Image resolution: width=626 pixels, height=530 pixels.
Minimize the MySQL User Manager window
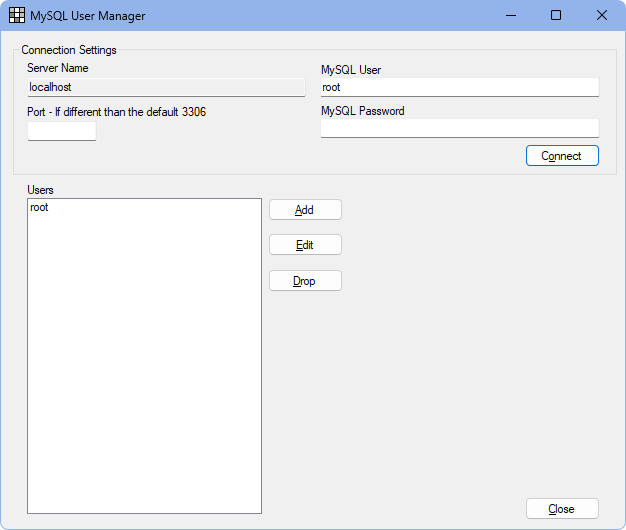[511, 15]
